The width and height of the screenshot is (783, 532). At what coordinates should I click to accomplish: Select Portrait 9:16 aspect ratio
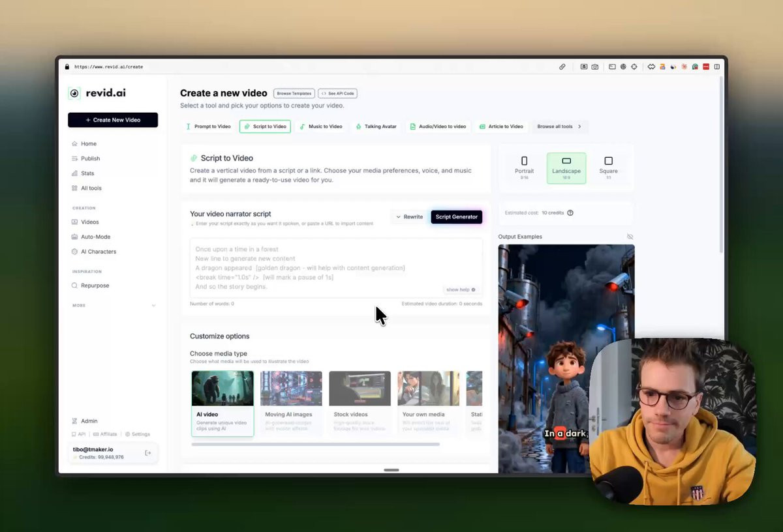[x=524, y=168]
